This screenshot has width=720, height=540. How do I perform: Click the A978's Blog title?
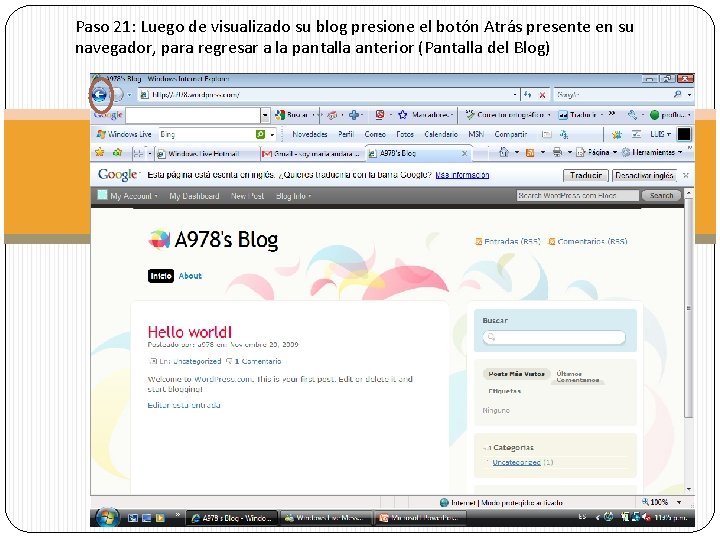pos(226,240)
